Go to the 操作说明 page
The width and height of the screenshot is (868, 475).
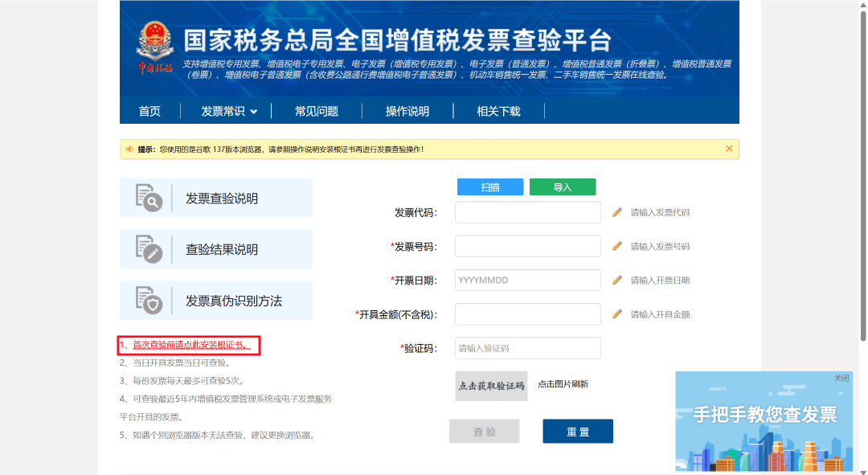tap(407, 111)
